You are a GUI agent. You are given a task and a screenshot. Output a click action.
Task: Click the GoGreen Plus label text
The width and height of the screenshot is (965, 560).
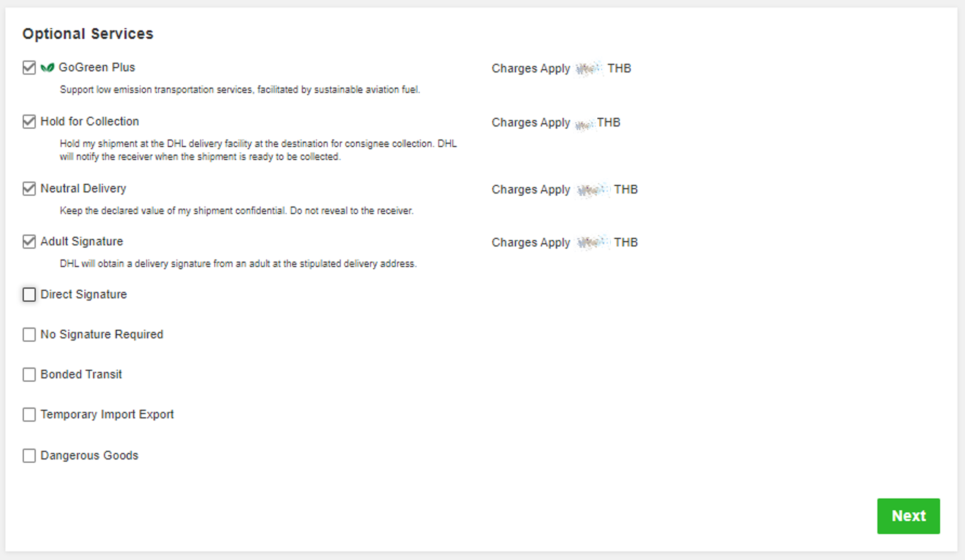click(97, 67)
